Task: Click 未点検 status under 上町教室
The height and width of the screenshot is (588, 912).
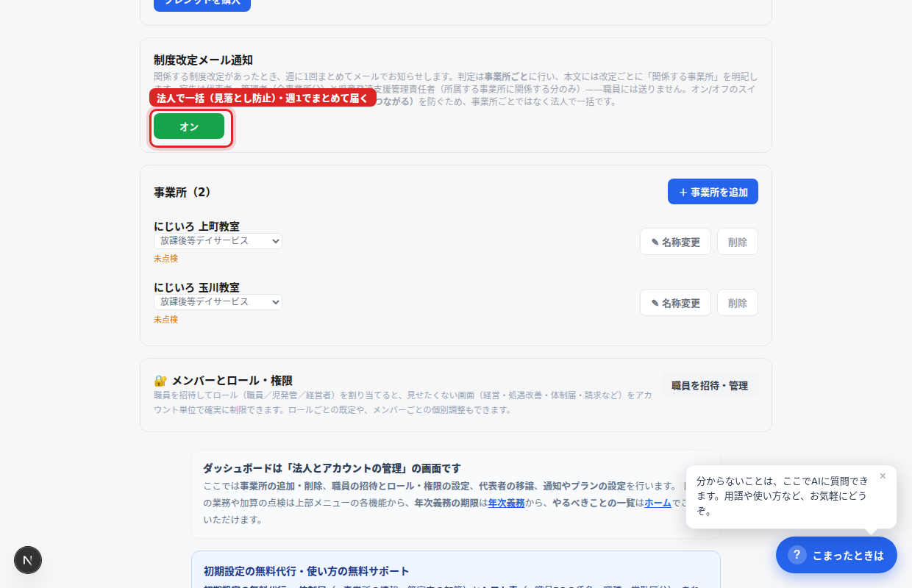Action: click(165, 259)
